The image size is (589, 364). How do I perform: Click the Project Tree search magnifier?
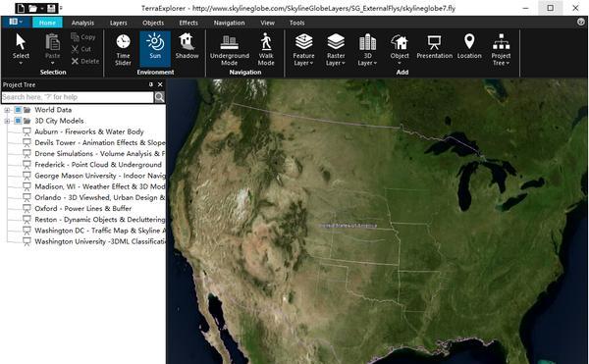coord(159,97)
